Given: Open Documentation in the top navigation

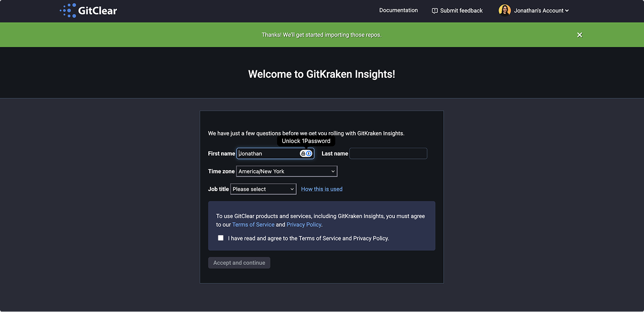Looking at the screenshot, I should pyautogui.click(x=398, y=10).
